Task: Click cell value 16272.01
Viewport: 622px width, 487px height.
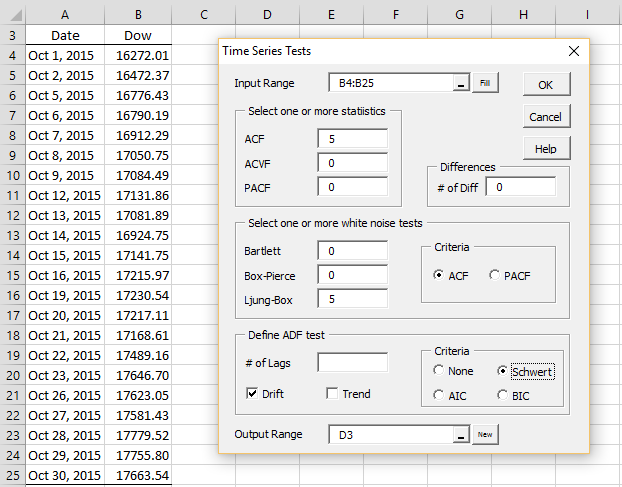Action: point(138,56)
